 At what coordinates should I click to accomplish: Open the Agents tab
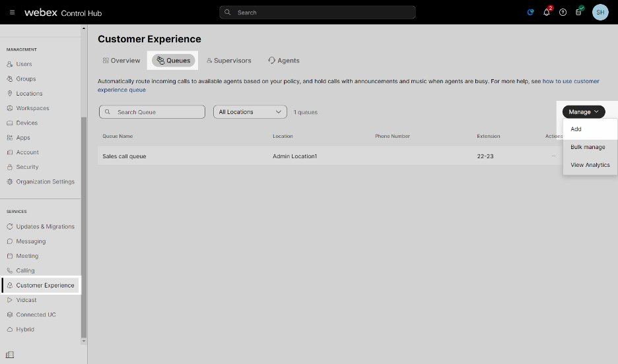point(284,61)
